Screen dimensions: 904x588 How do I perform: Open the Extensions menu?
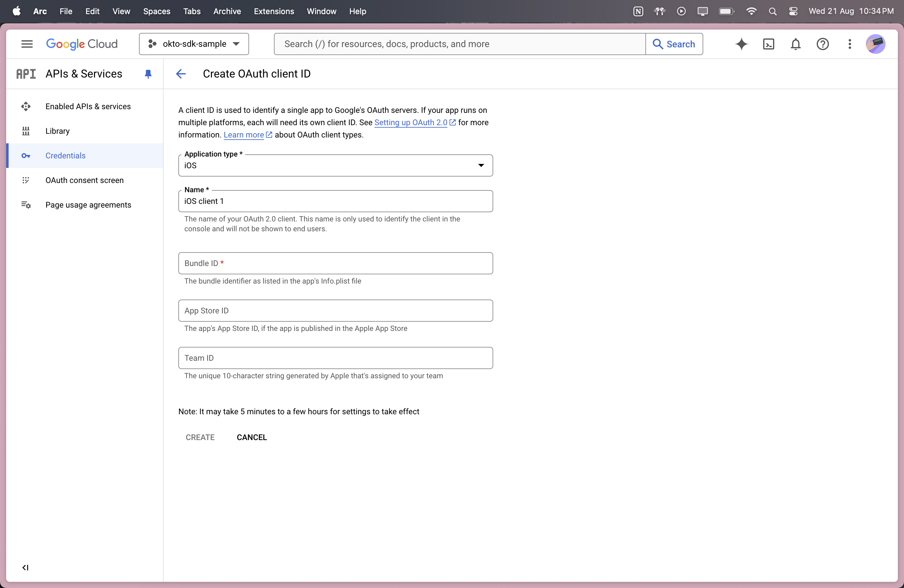[274, 11]
